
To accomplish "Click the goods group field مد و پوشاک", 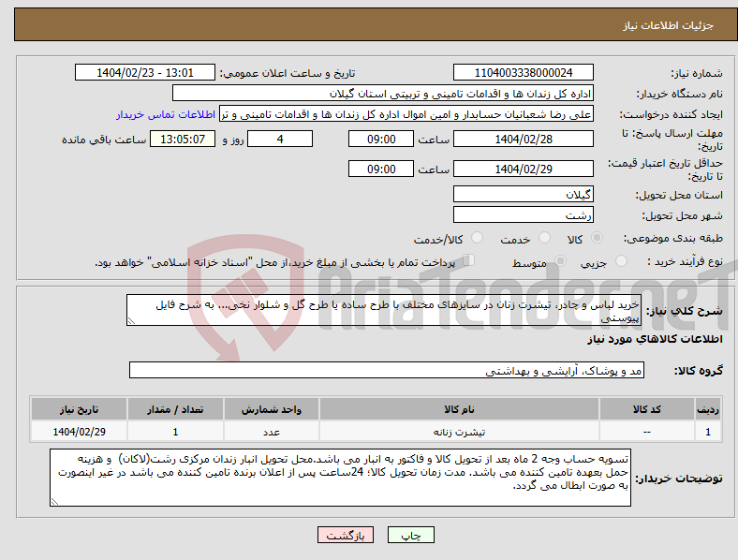I will click(387, 370).
